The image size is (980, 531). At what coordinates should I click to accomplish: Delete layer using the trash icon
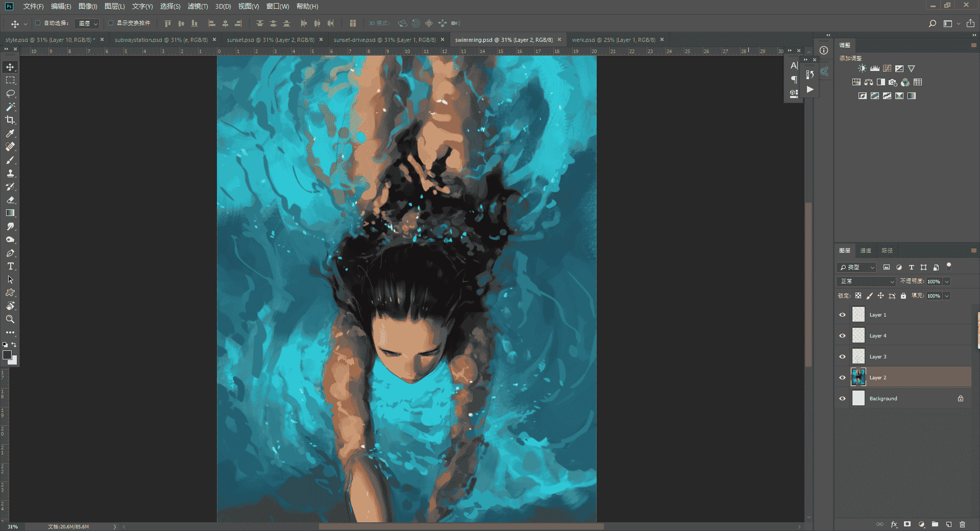963,524
